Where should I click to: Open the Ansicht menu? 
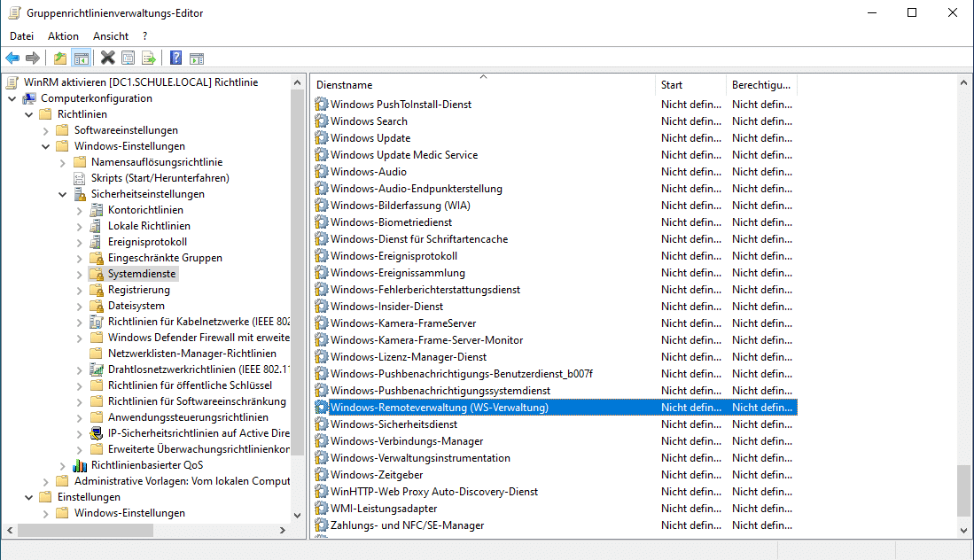pos(110,35)
